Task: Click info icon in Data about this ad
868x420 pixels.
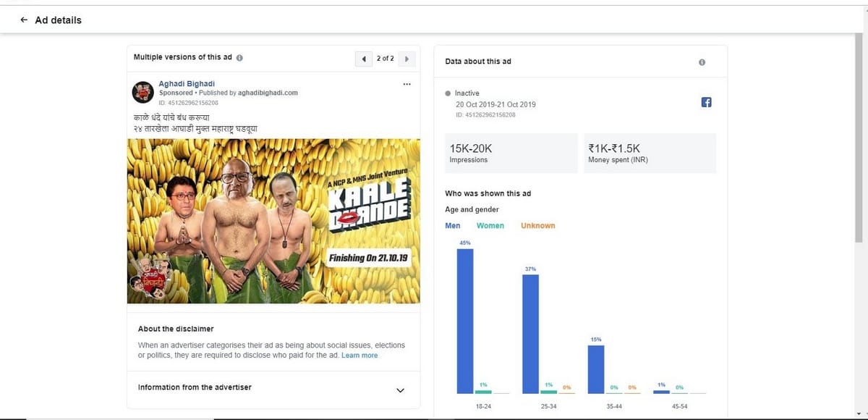Action: (x=702, y=62)
